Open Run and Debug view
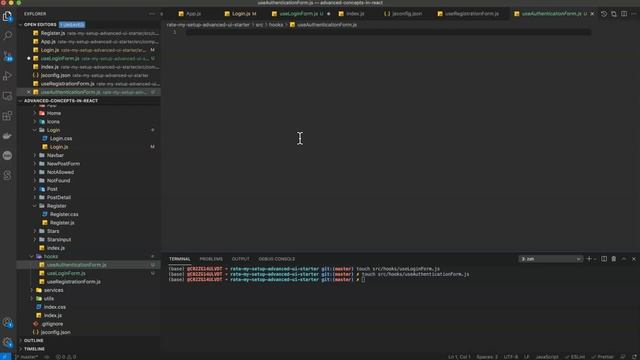 (7, 76)
